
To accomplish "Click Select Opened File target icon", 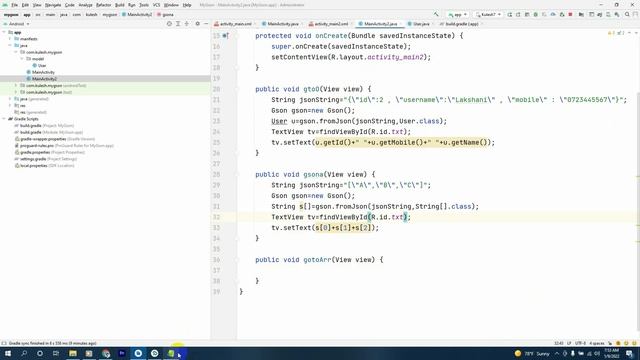I will [x=169, y=24].
